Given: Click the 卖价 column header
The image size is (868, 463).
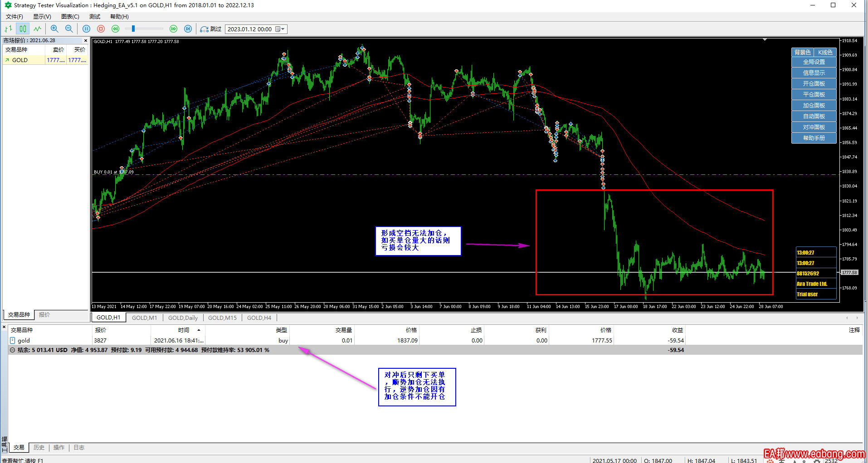Looking at the screenshot, I should [56, 50].
